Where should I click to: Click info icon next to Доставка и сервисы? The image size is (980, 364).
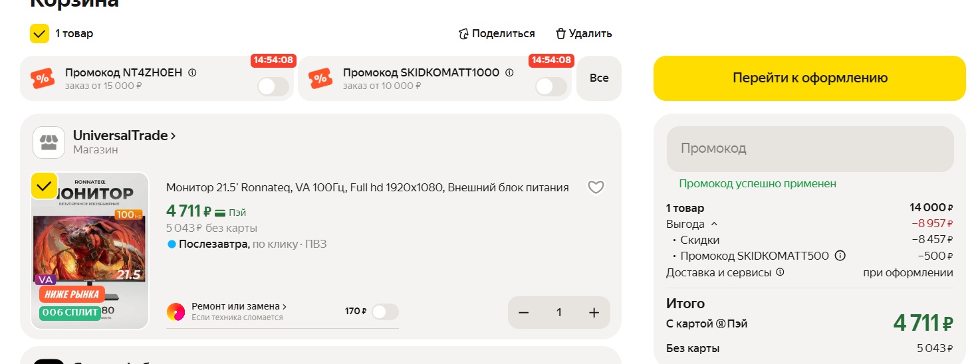pos(780,272)
